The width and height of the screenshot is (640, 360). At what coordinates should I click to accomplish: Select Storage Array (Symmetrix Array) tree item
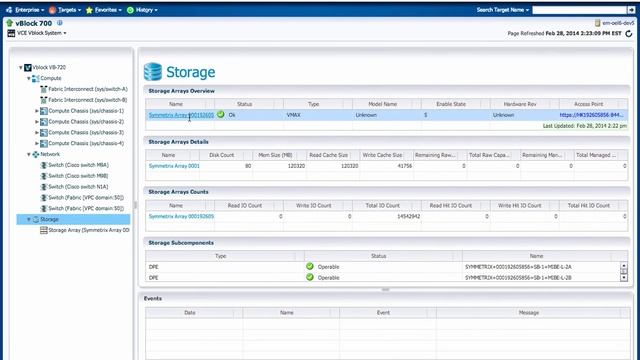click(89, 230)
